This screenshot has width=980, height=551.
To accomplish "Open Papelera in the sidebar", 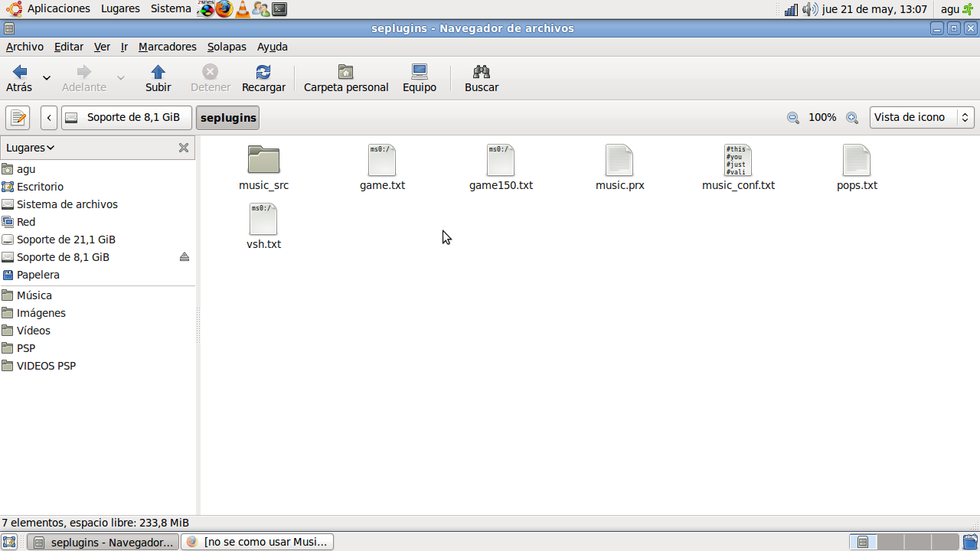I will tap(98, 275).
